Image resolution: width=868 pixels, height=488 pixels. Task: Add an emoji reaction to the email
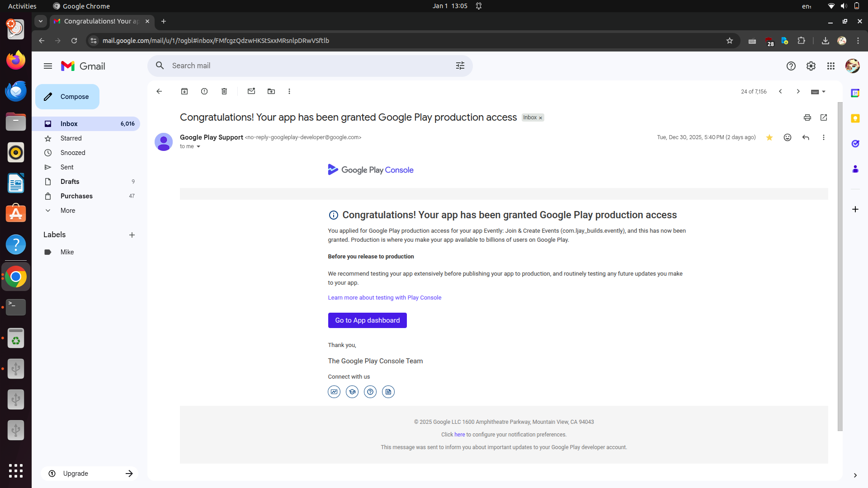(788, 137)
